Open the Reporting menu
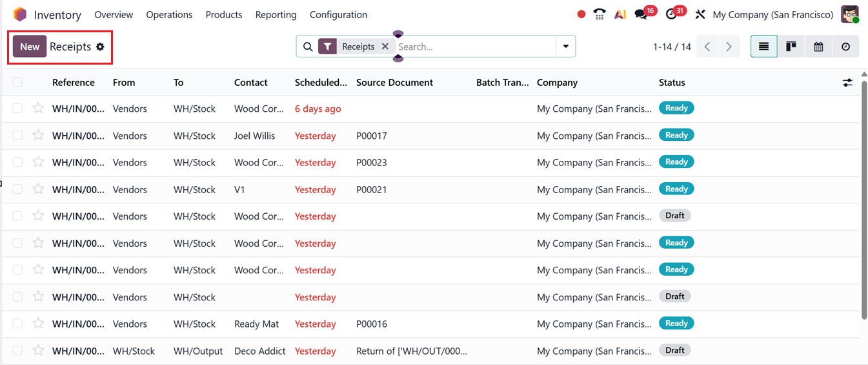Viewport: 868px width, 365px height. (x=276, y=14)
